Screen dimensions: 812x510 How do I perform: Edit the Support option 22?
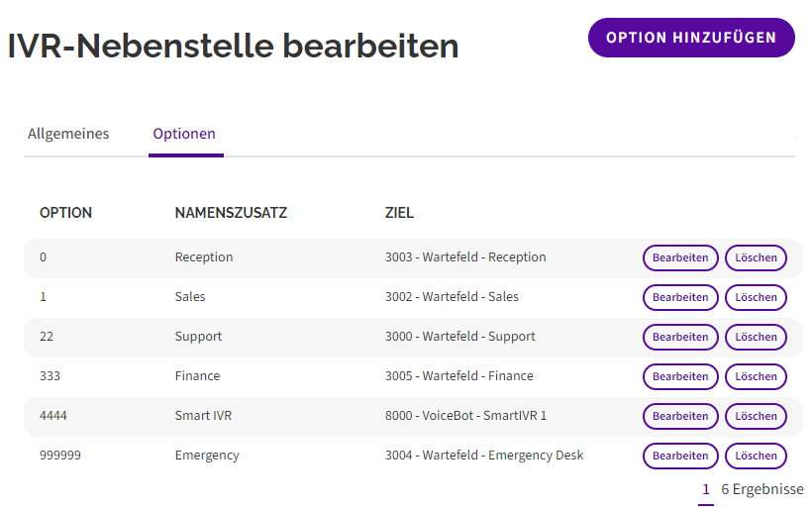680,337
